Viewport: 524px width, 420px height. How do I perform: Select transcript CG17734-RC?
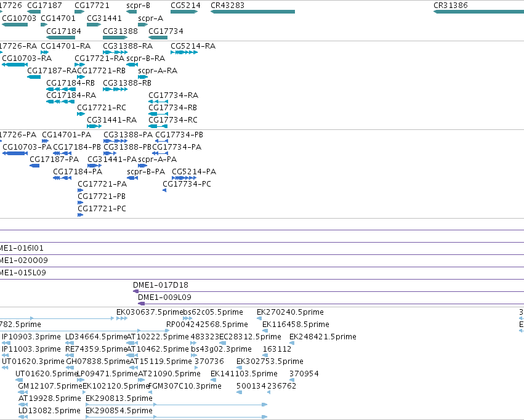158,126
